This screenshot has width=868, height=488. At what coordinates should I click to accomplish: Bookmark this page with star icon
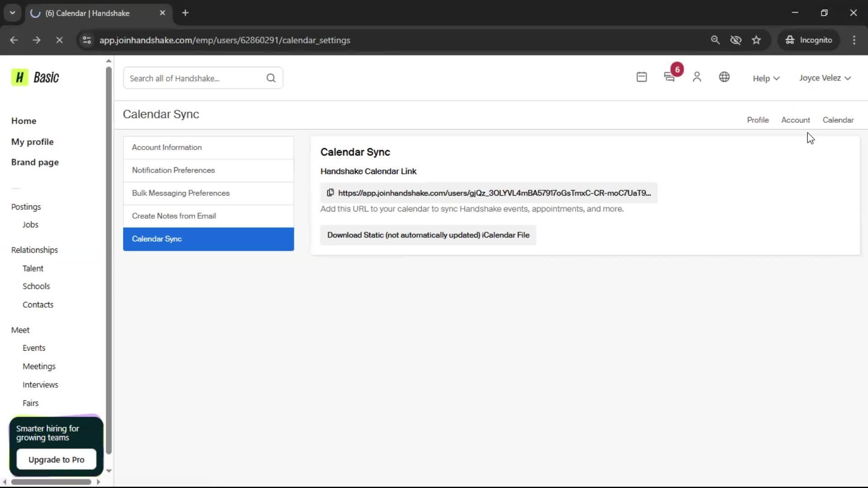click(756, 40)
